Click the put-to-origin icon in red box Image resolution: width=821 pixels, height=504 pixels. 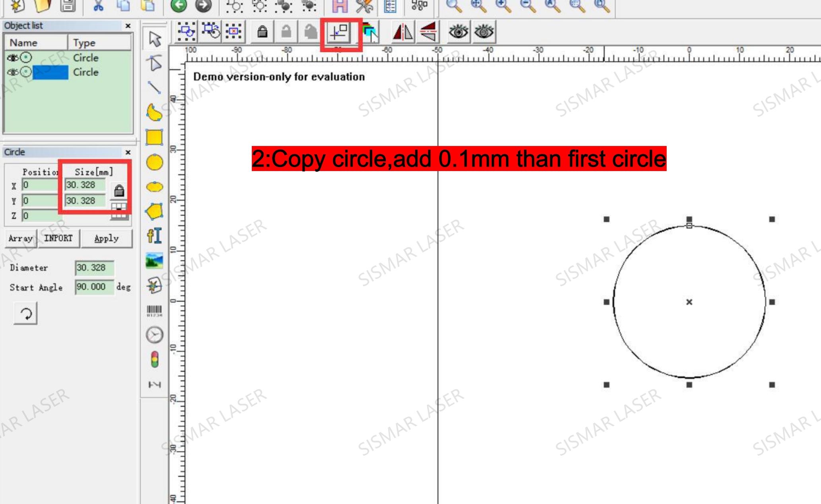[x=339, y=32]
